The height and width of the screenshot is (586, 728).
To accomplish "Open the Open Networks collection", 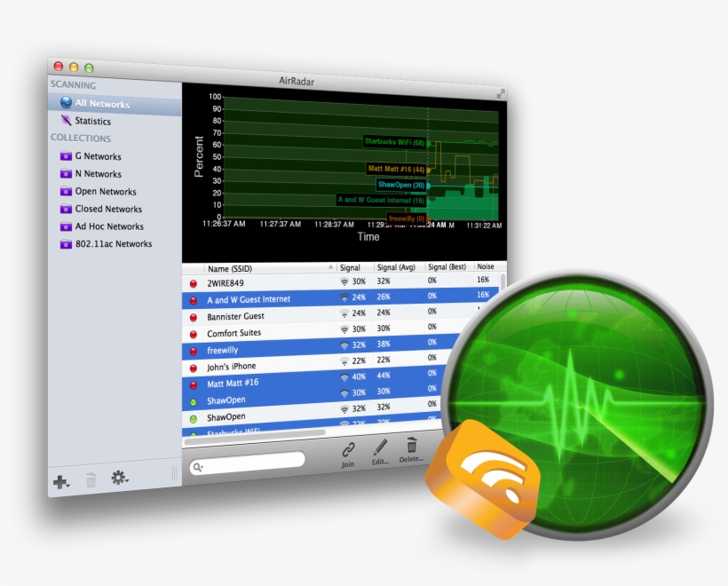I will [106, 191].
